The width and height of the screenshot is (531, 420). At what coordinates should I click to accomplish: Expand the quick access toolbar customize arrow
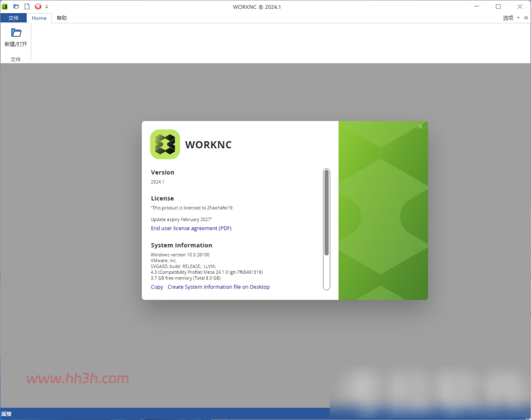[x=47, y=7]
